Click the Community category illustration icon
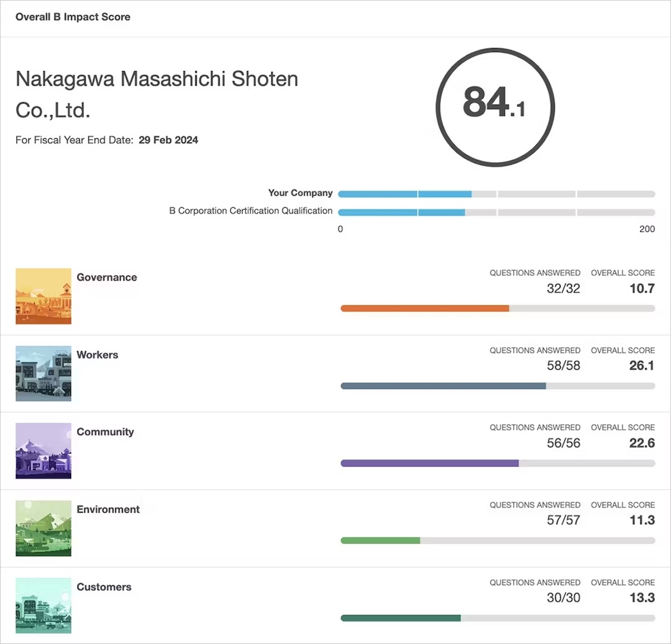The image size is (671, 644). pos(44,451)
